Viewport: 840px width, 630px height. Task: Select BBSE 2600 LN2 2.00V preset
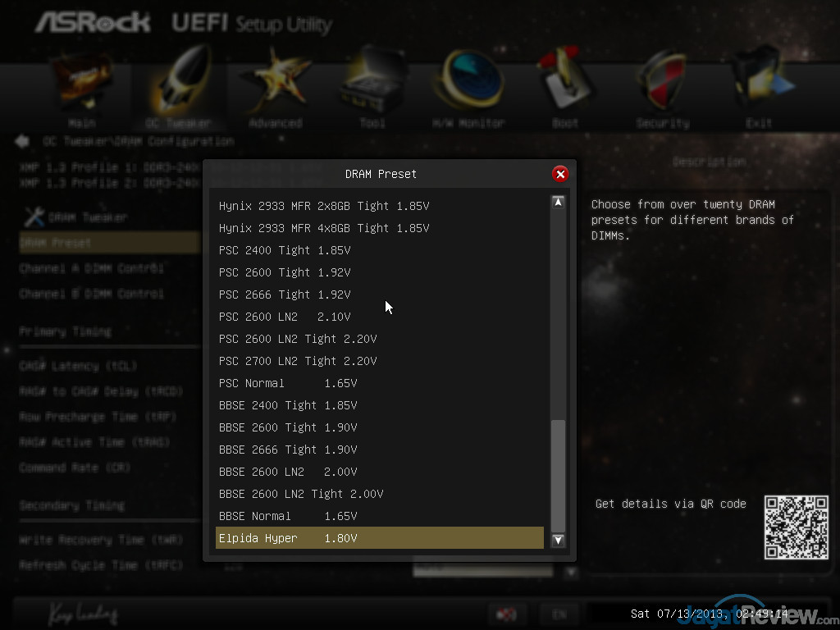click(379, 472)
